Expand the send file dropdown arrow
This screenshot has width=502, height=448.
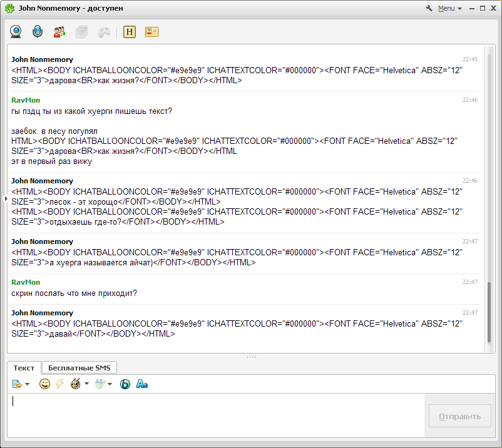click(27, 384)
